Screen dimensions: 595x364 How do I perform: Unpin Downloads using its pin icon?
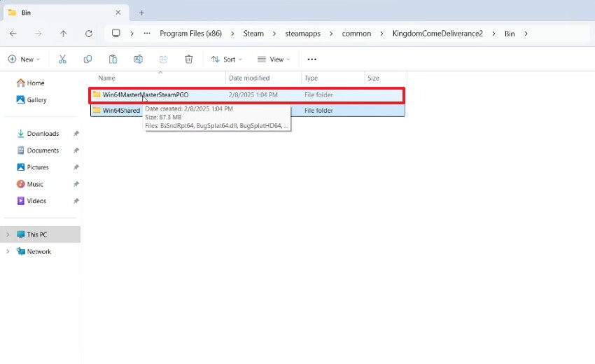pyautogui.click(x=76, y=134)
